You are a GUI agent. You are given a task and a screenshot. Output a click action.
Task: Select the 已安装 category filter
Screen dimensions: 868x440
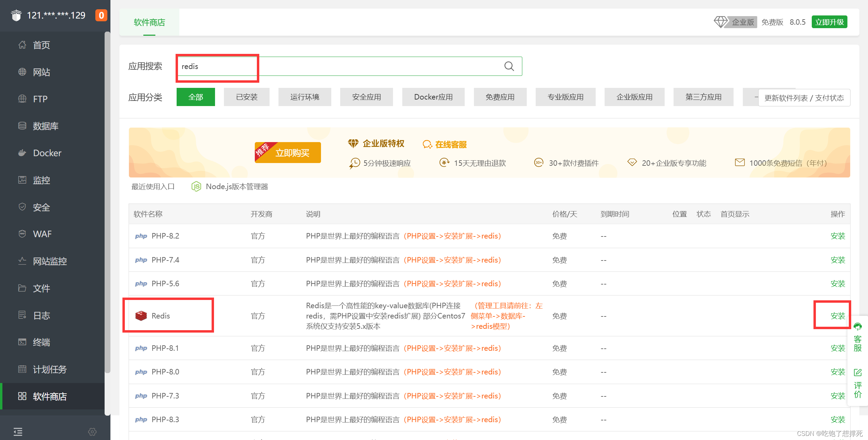(x=247, y=97)
